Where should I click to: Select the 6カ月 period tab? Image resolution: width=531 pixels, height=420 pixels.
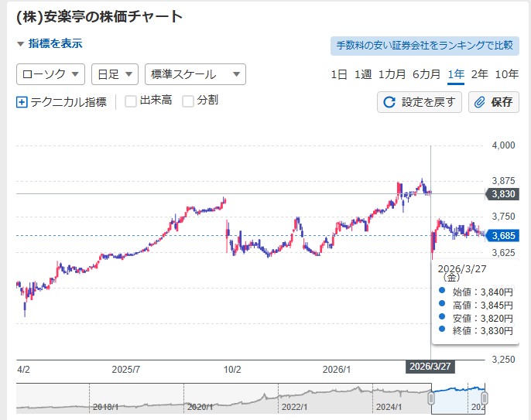[x=427, y=74]
